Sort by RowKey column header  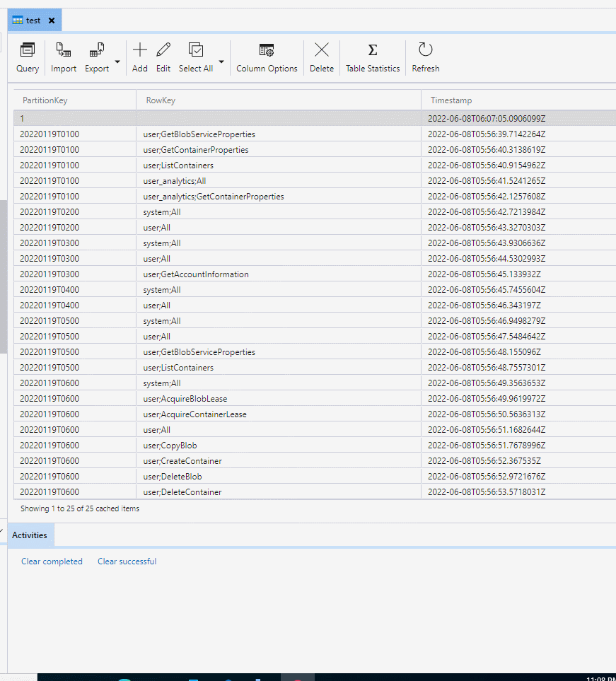279,100
